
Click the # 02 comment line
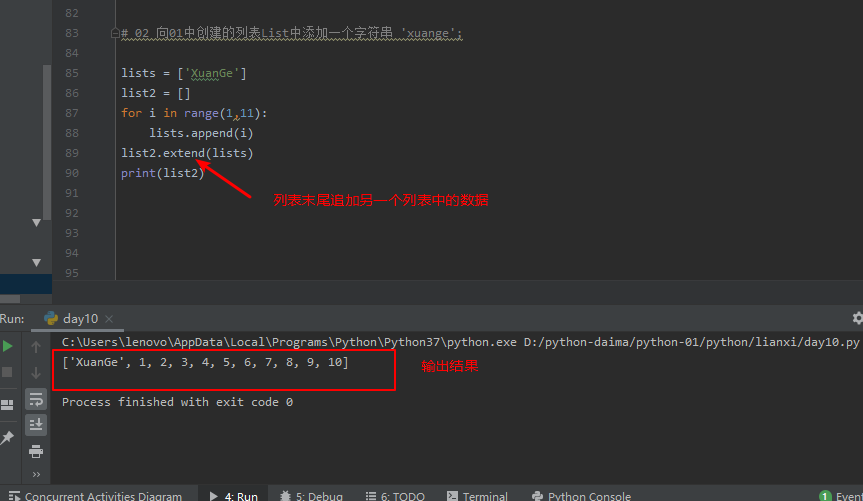coord(292,33)
